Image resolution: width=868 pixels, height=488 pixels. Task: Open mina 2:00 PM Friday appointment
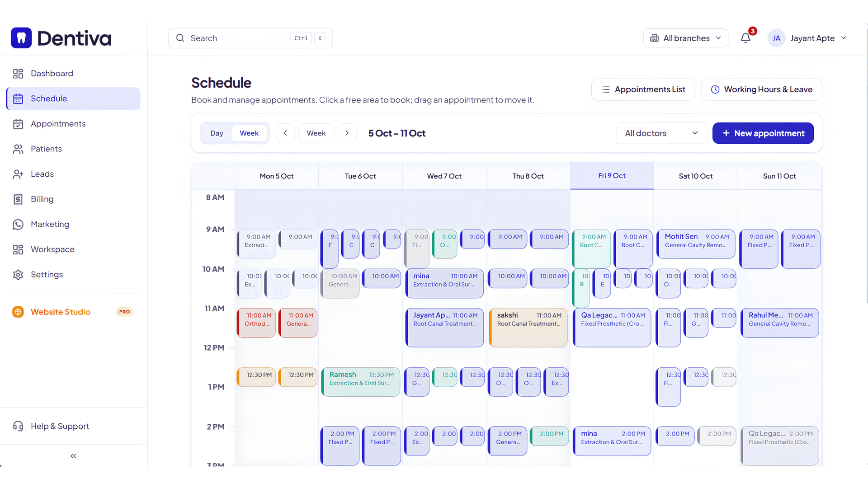(x=612, y=441)
